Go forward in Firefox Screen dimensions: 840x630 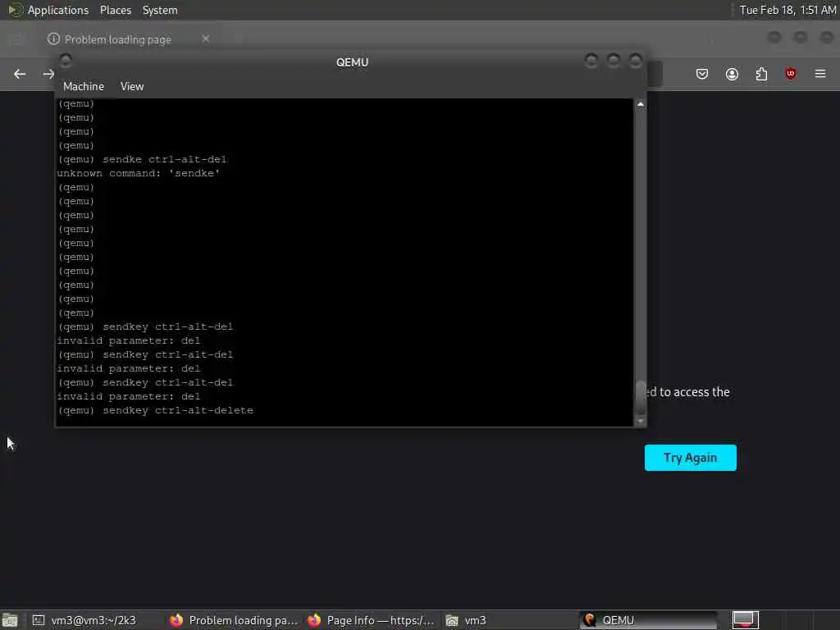[48, 74]
